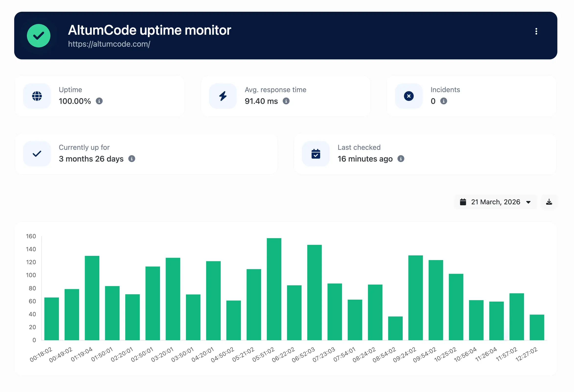
Task: Click the info icon beside 3 months 26 days
Action: click(132, 159)
